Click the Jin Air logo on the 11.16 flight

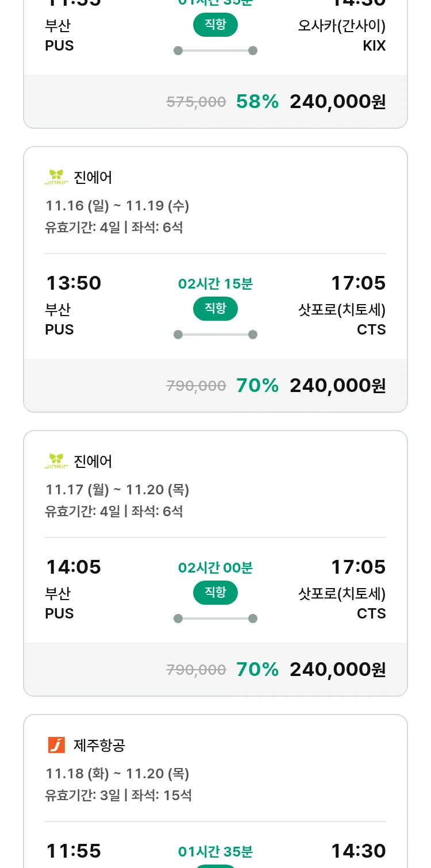[x=56, y=177]
